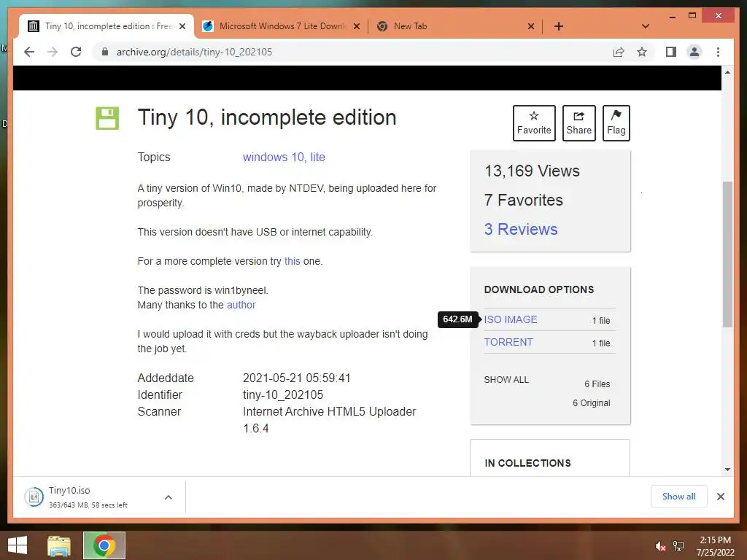Click the Tiny10.iso download progress icon

[x=34, y=497]
